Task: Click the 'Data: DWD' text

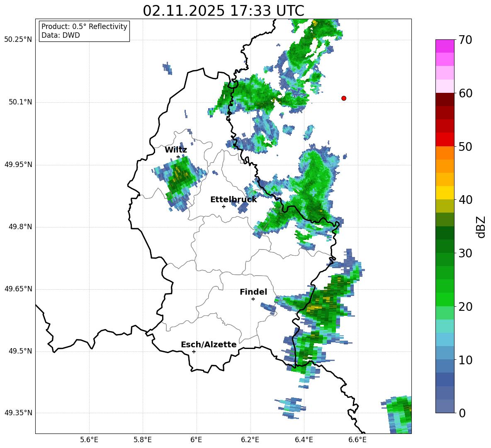Action: [x=61, y=35]
